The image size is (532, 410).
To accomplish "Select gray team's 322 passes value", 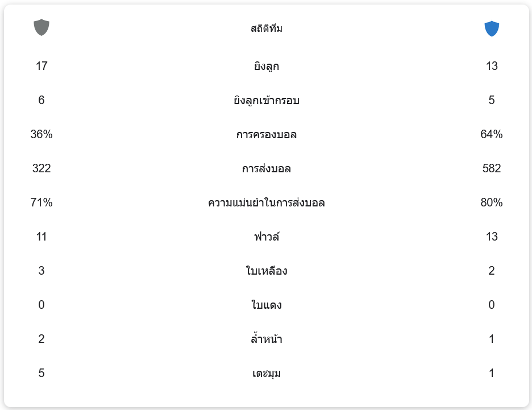I will click(x=41, y=168).
